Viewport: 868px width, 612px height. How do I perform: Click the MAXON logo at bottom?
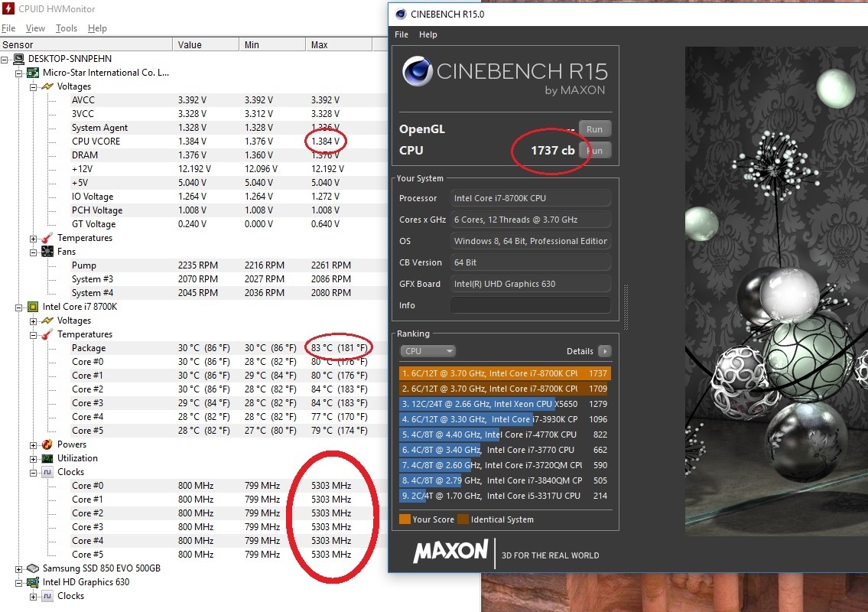pyautogui.click(x=451, y=551)
